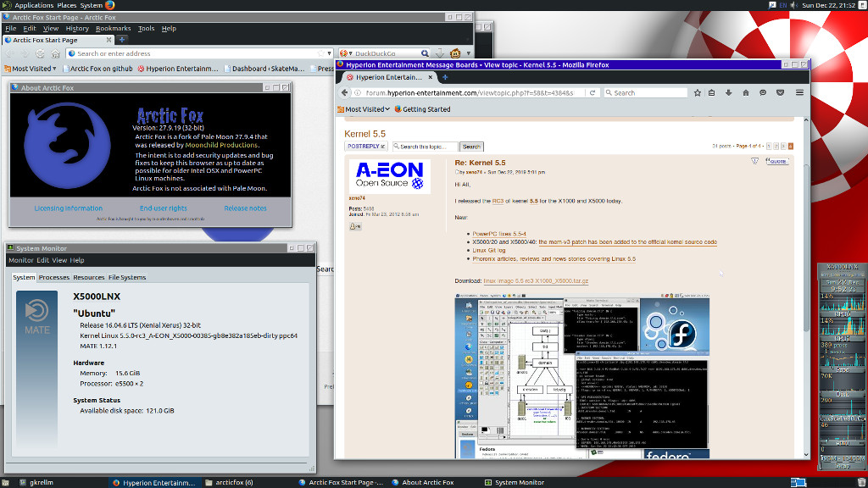Open View menu in System Monitor
The width and height of the screenshot is (868, 488).
pyautogui.click(x=59, y=260)
